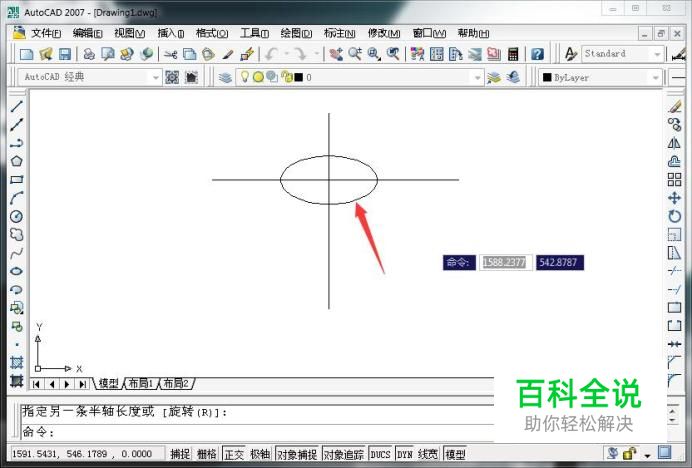The height and width of the screenshot is (468, 692).
Task: Go to the last layout tab arrow
Action: (82, 384)
